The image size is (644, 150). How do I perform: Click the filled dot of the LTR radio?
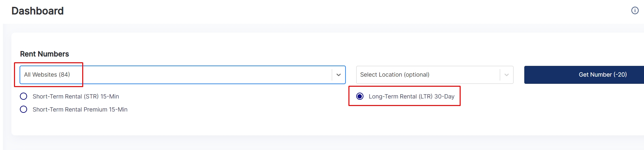point(360,96)
